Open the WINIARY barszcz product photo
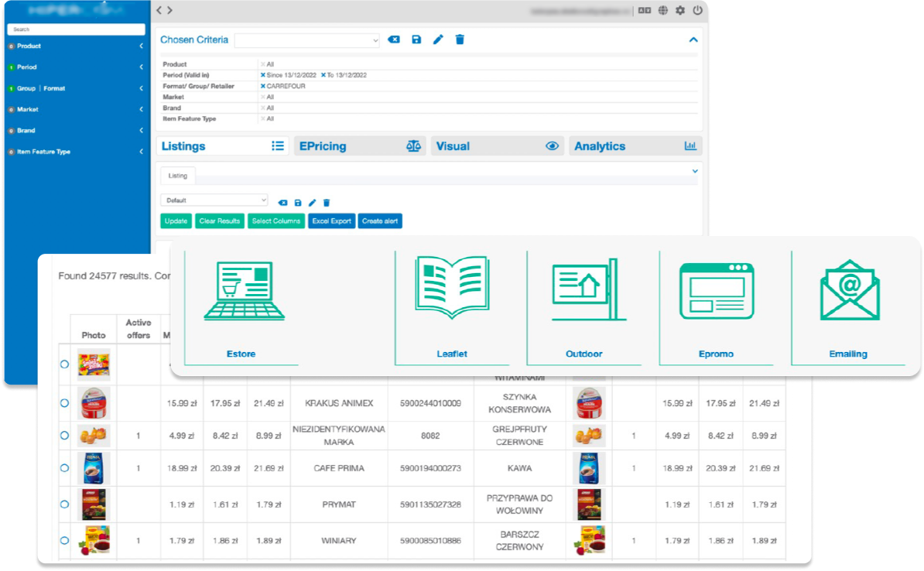Screen dimensions: 924x571 tap(94, 540)
